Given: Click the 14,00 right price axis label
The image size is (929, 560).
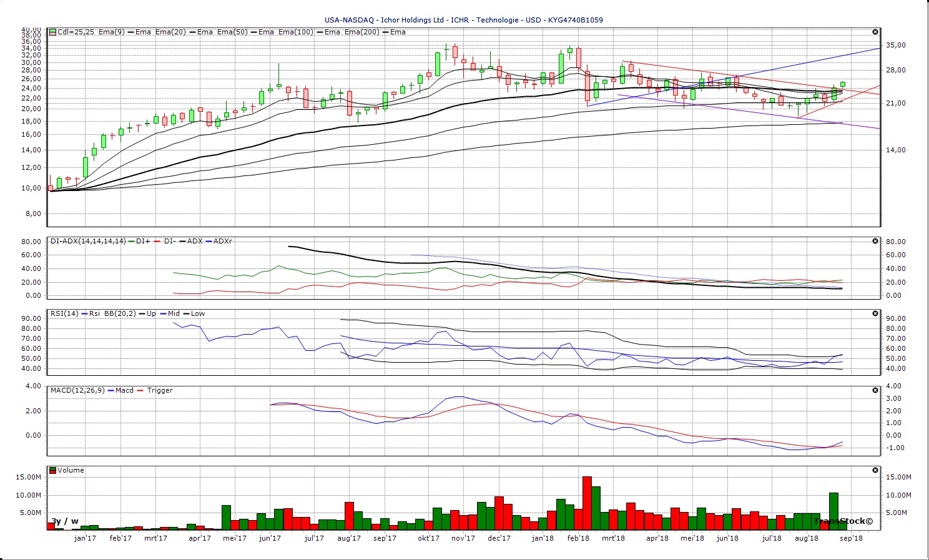Looking at the screenshot, I should pyautogui.click(x=895, y=150).
